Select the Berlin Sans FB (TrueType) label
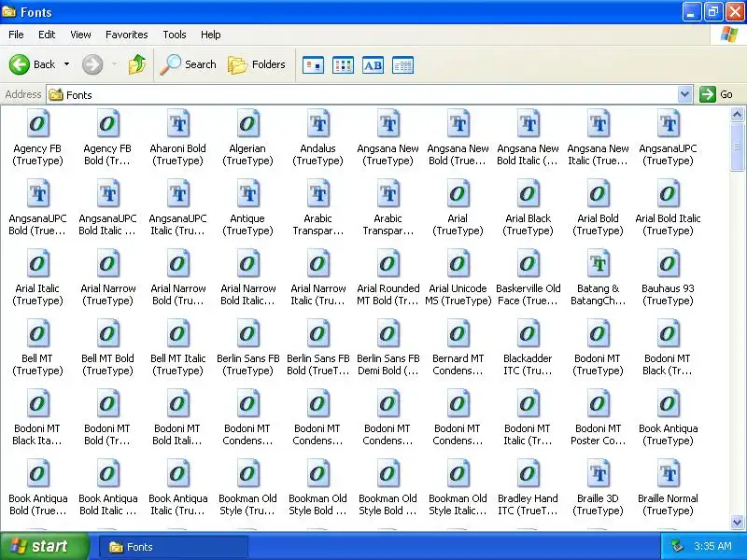Image resolution: width=747 pixels, height=560 pixels. pos(247,364)
